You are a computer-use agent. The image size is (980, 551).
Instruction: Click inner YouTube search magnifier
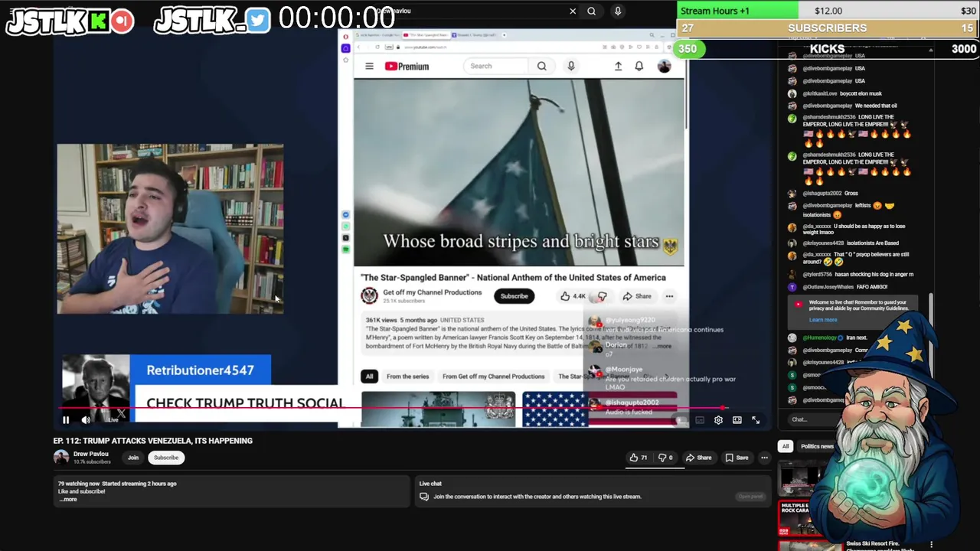pos(541,66)
